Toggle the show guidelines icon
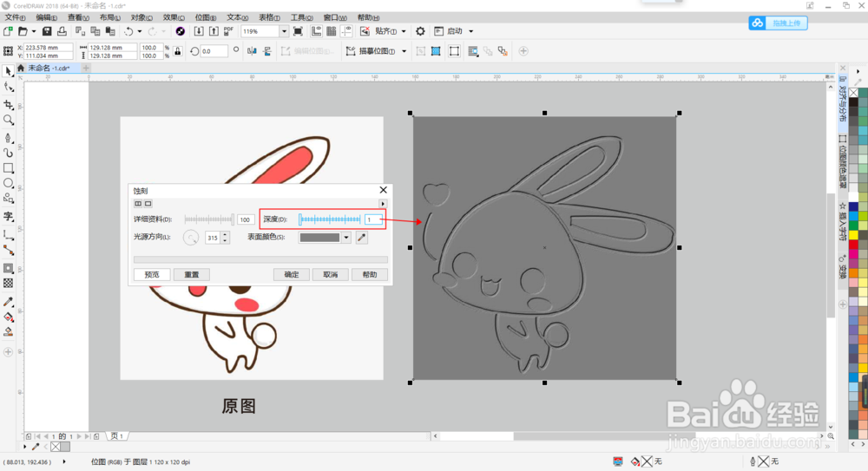 [346, 31]
